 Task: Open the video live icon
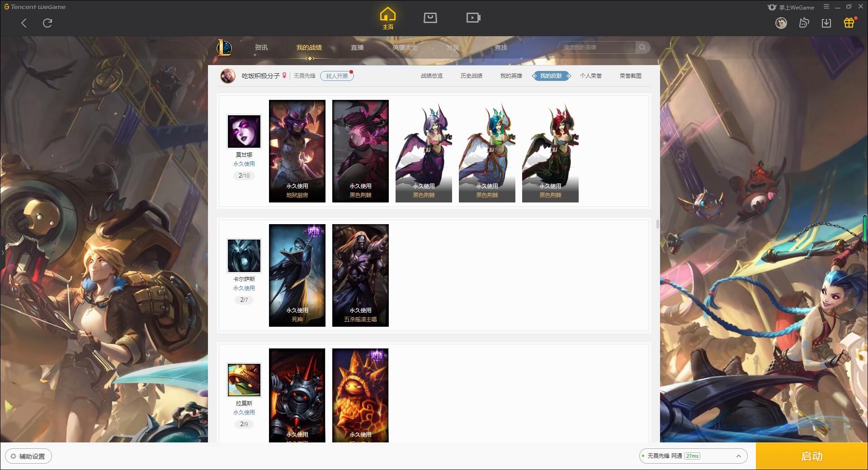tap(473, 18)
